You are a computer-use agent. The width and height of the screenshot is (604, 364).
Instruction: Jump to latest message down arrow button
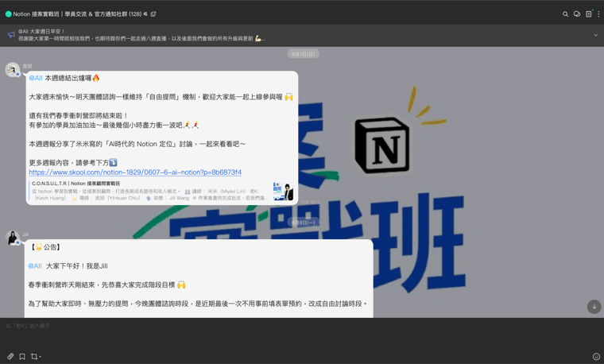(x=594, y=307)
